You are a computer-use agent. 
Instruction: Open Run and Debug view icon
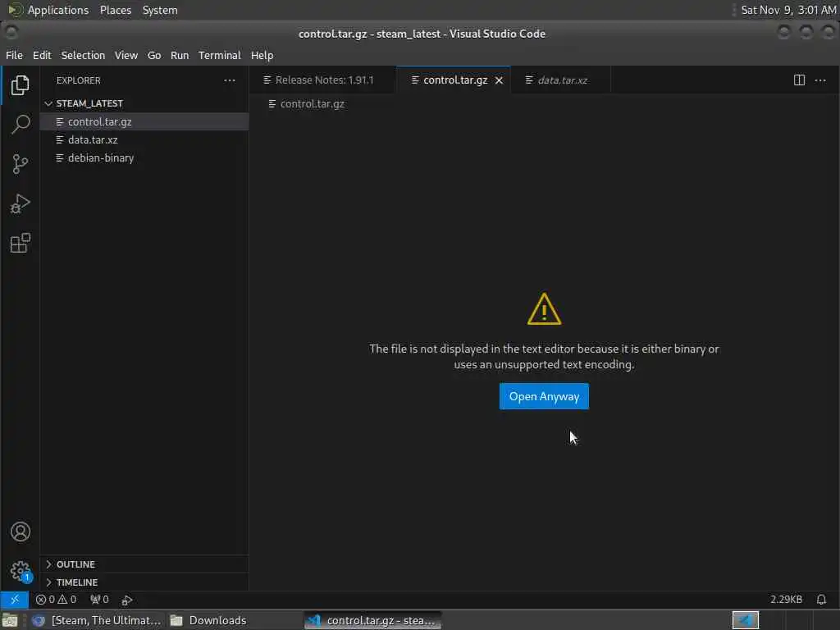click(x=20, y=203)
